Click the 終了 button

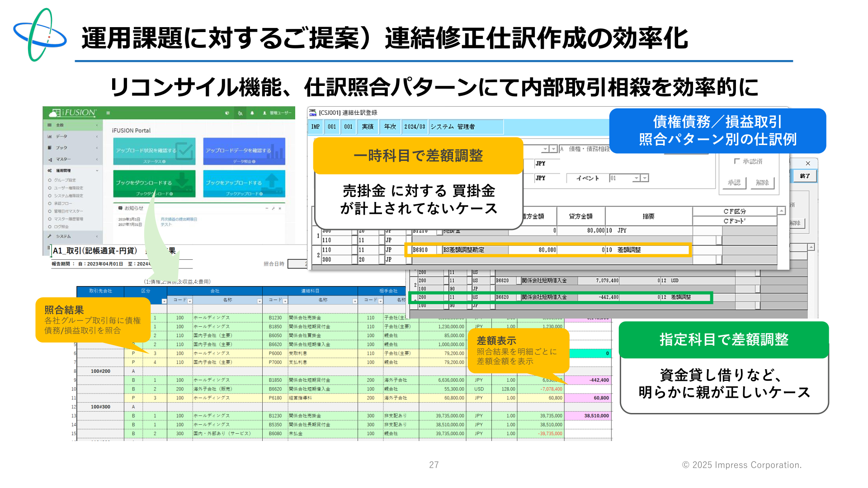coord(805,176)
